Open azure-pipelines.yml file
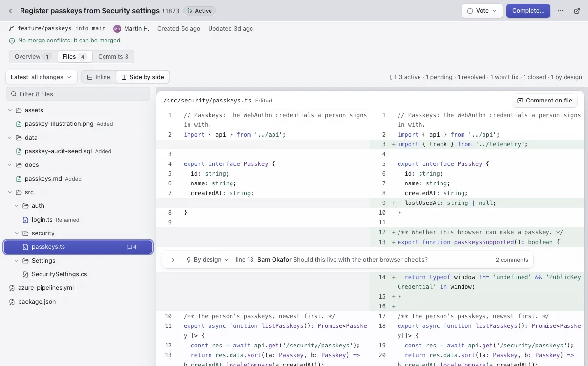This screenshot has height=366, width=588. [46, 288]
